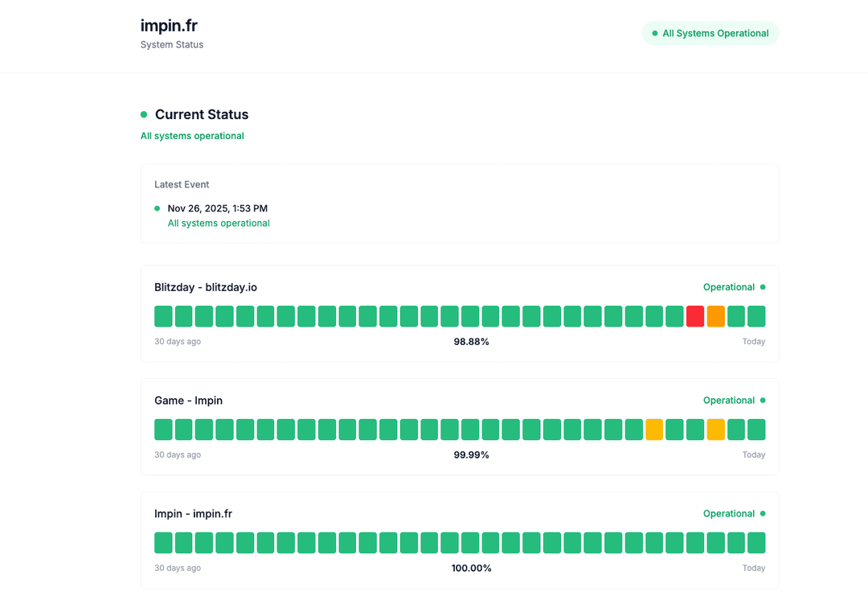Click the 99.99% uptime value

(471, 455)
